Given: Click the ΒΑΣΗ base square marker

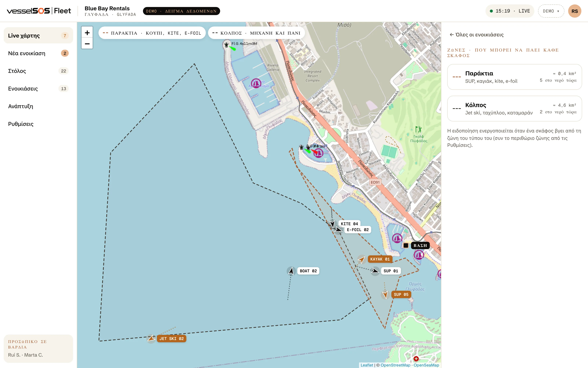Looking at the screenshot, I should point(406,245).
